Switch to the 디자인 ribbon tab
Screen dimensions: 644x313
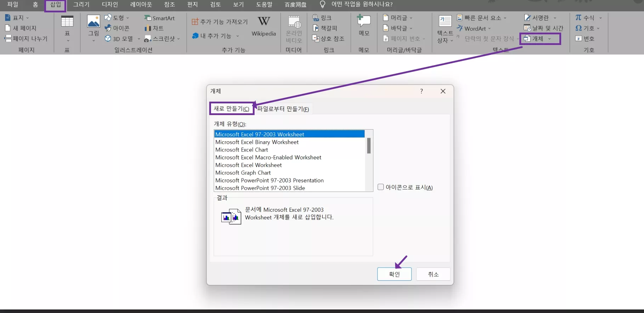[x=110, y=5]
